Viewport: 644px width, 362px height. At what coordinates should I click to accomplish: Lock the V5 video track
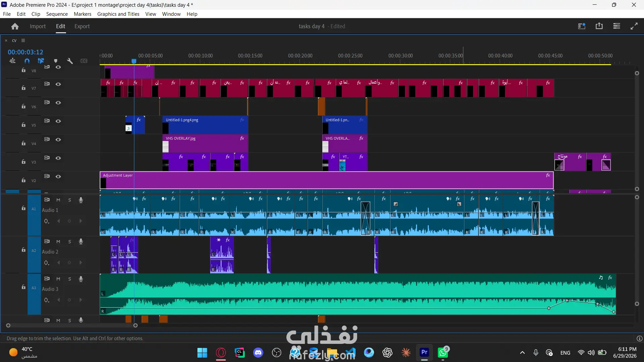pos(24,125)
